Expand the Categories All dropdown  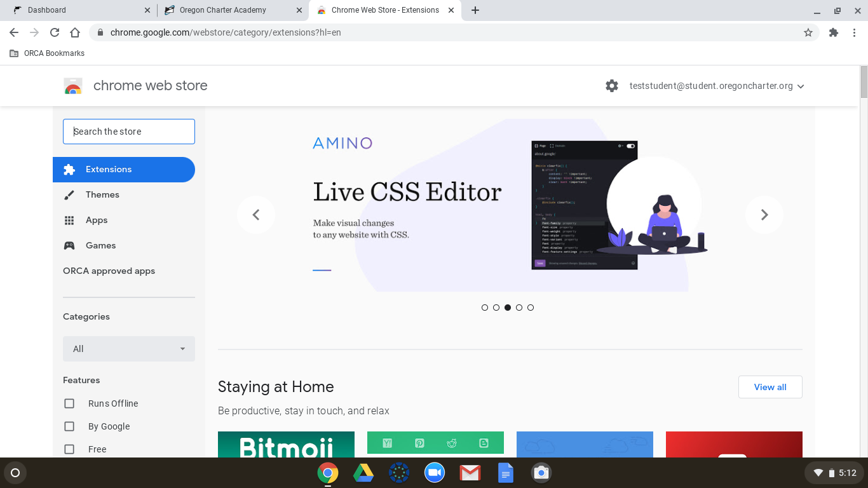tap(129, 349)
